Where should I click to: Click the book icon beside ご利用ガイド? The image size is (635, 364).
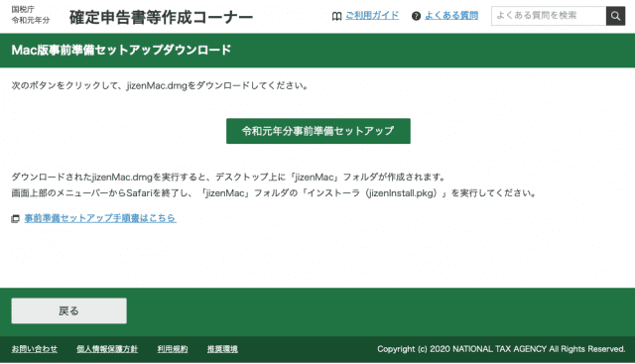tap(336, 16)
